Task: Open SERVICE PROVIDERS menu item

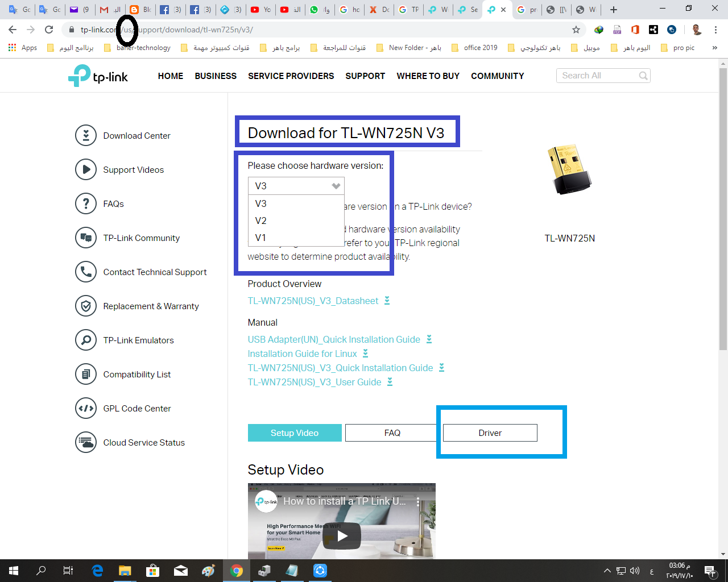Action: (291, 76)
